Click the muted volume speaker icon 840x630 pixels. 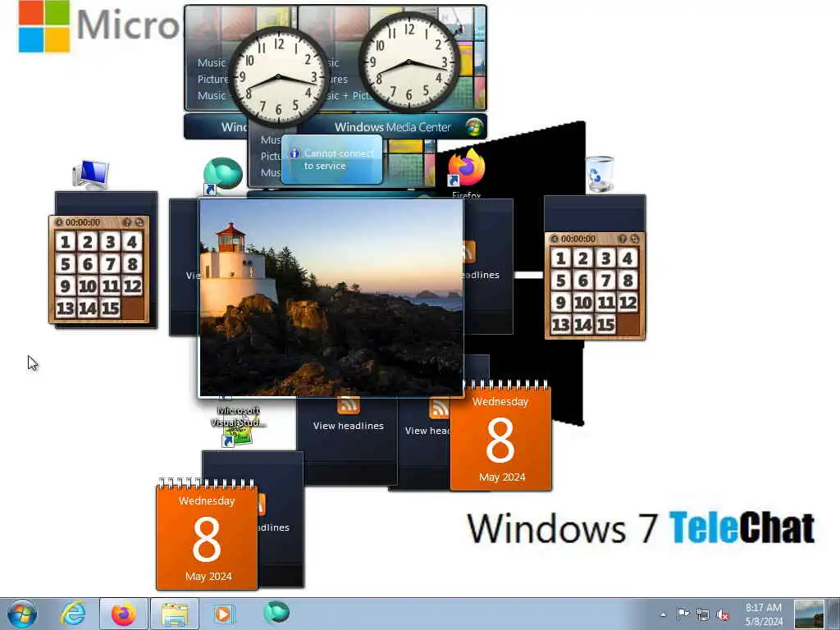point(723,615)
